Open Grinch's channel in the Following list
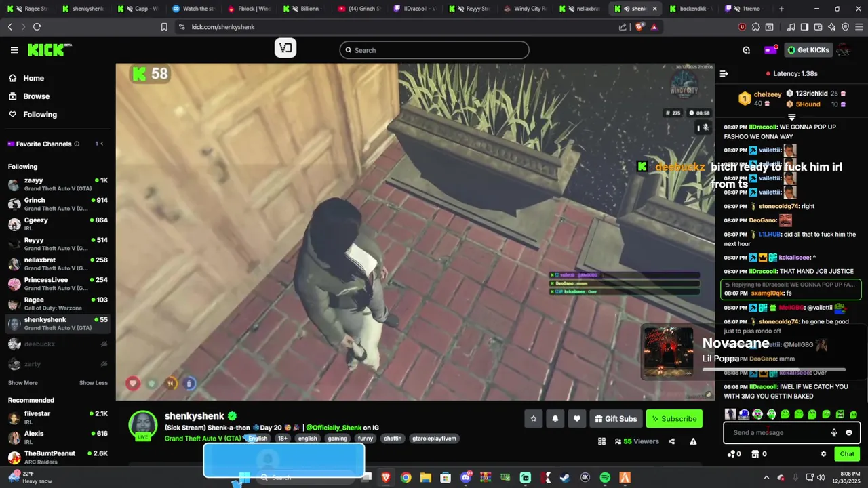 tap(58, 204)
